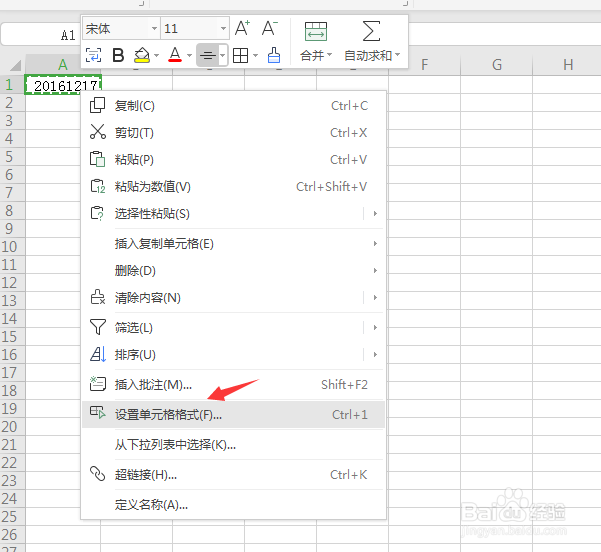Click the select-all corner triangle
Image resolution: width=601 pixels, height=552 pixels.
(x=14, y=65)
